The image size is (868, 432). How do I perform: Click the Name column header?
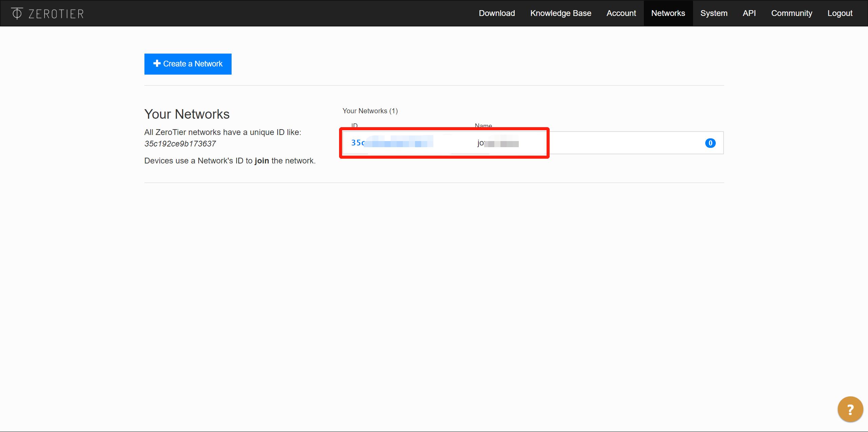pos(483,125)
